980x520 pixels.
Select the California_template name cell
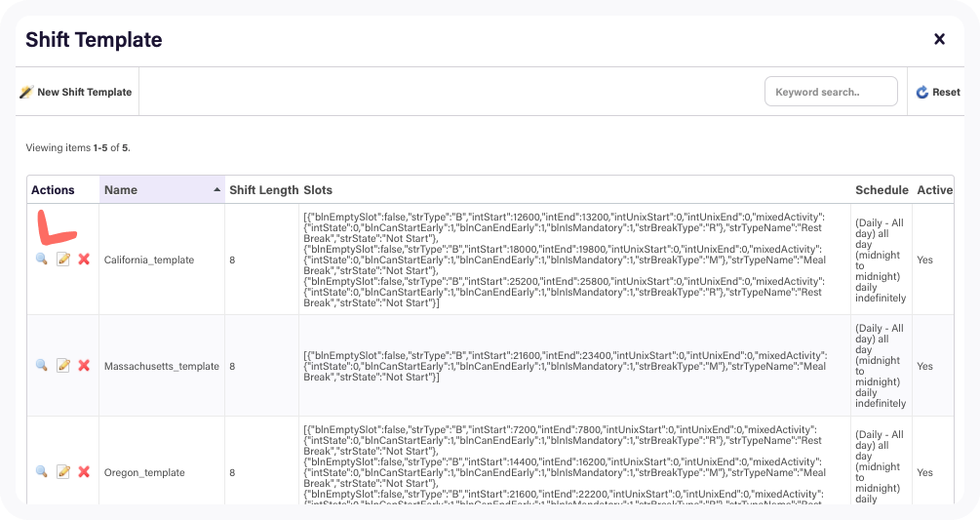[149, 260]
